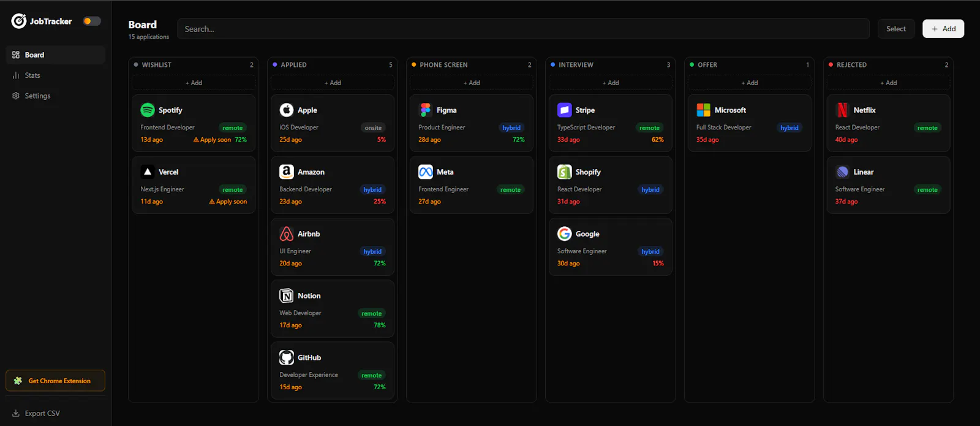980x426 pixels.
Task: Click the hybrid tag on Figma card
Action: (511, 128)
